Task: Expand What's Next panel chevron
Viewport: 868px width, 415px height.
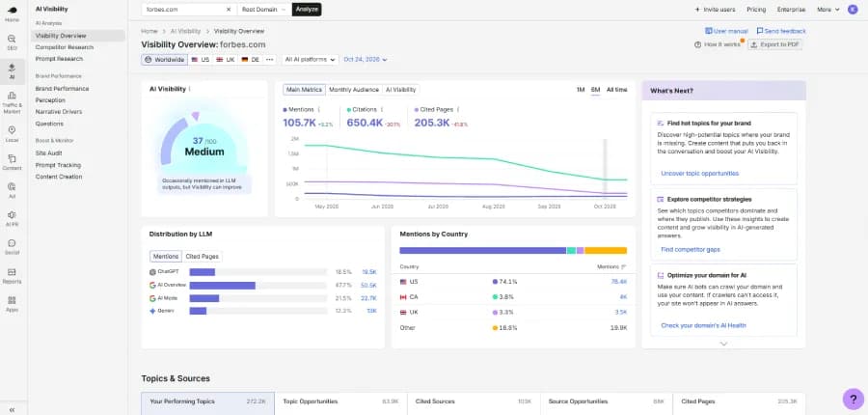Action: tap(723, 344)
